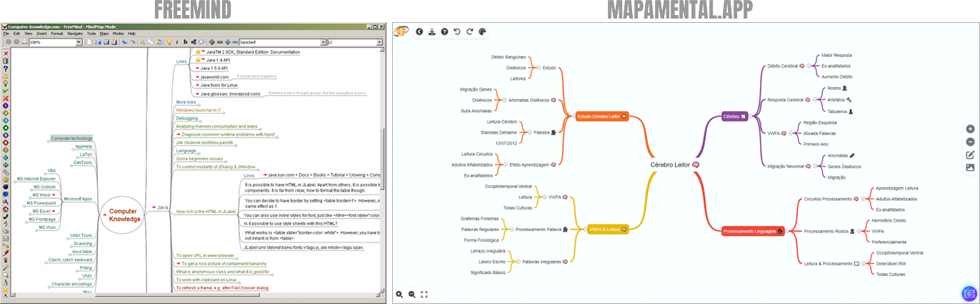980x304 pixels.
Task: Select the Microsoft Apps node
Action: click(x=77, y=199)
